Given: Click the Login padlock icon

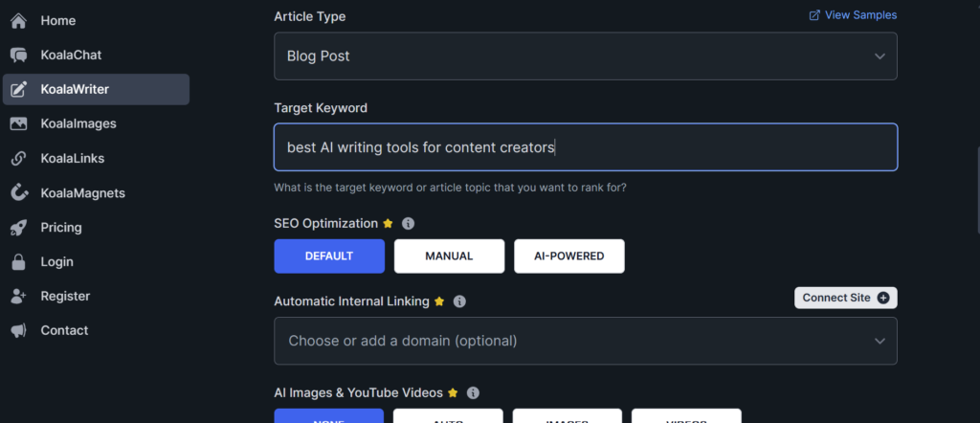Looking at the screenshot, I should tap(18, 262).
